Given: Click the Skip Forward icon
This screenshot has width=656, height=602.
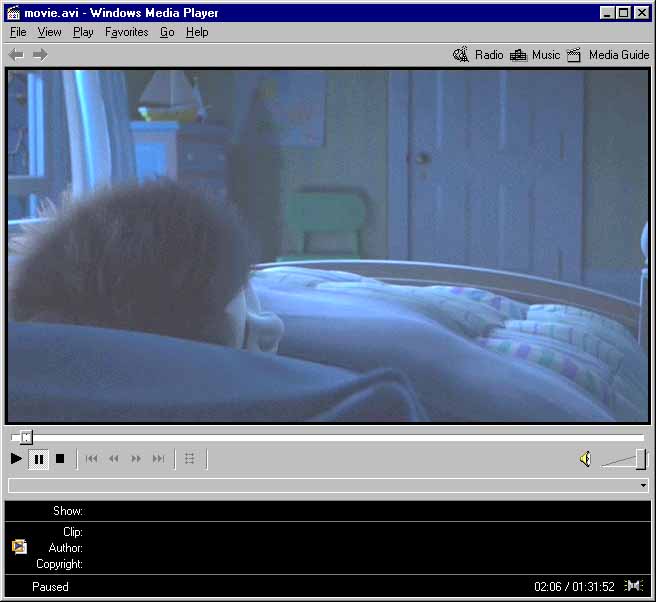Looking at the screenshot, I should 158,459.
